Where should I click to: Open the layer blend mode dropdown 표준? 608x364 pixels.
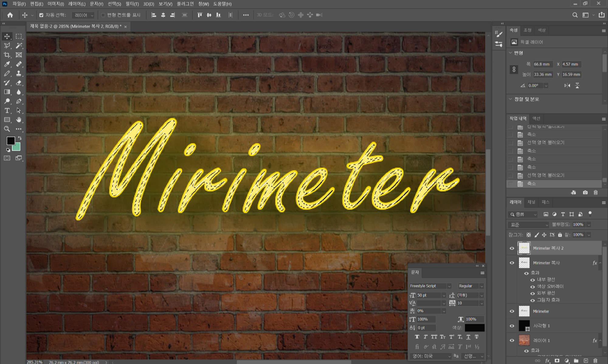click(x=529, y=225)
